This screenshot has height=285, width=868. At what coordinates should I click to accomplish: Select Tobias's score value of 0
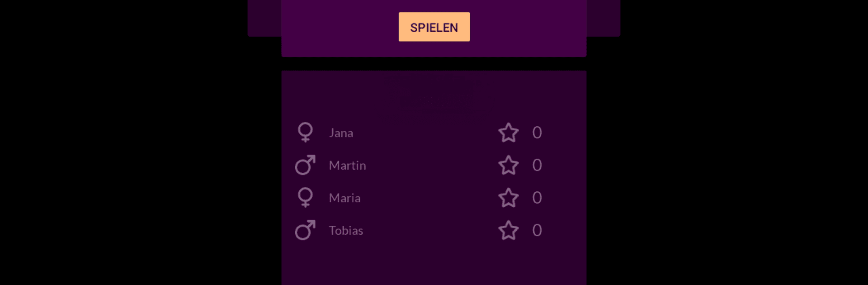click(537, 230)
